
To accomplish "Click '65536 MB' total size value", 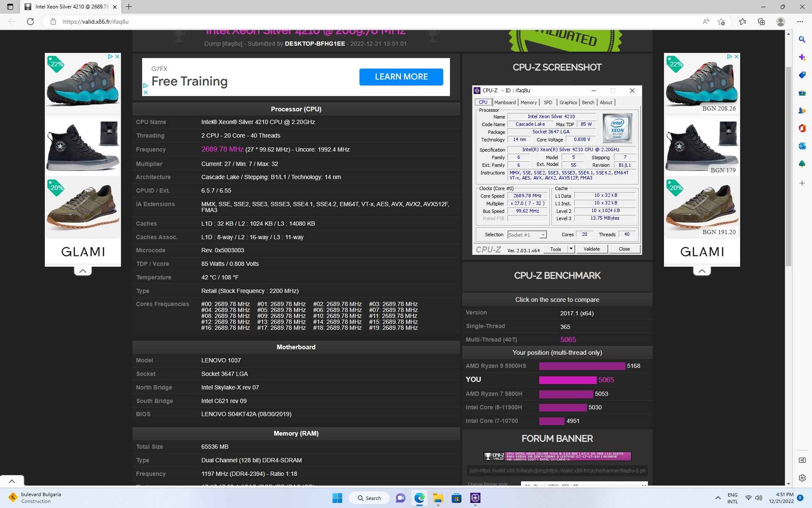I will pos(214,447).
